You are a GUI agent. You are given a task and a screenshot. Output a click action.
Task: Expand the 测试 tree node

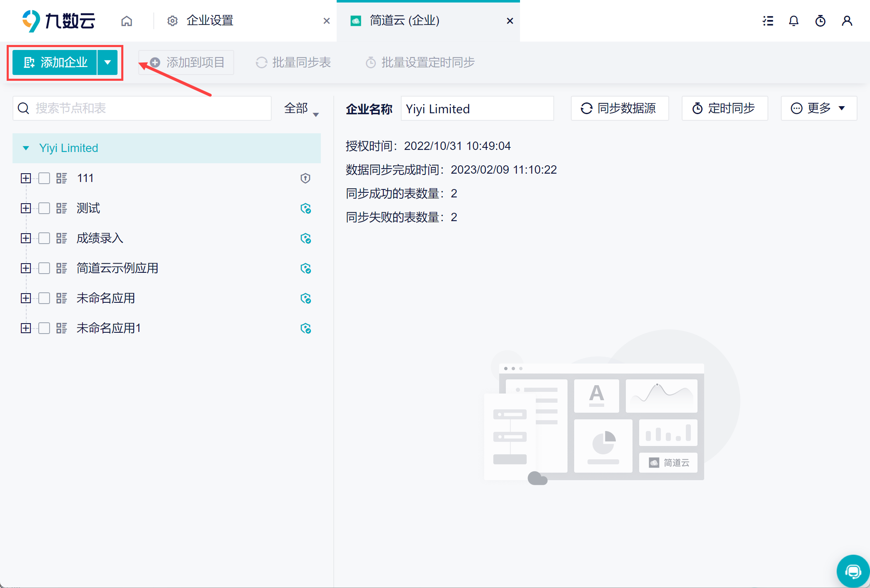pyautogui.click(x=26, y=208)
